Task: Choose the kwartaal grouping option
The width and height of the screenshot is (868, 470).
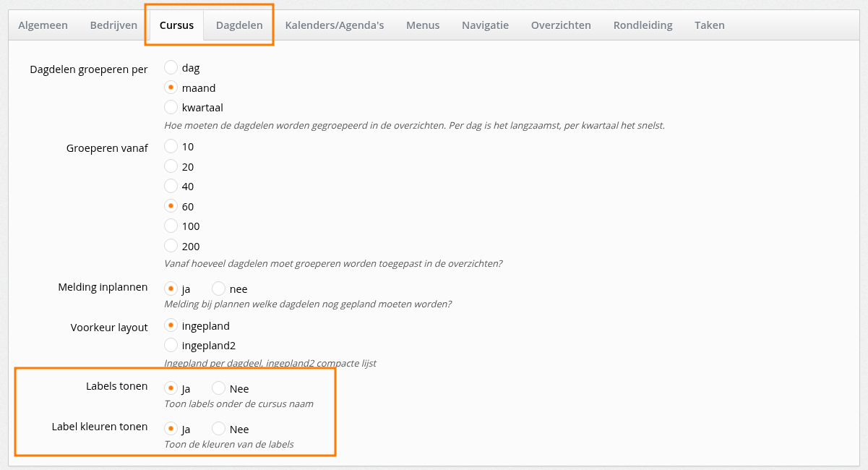Action: tap(171, 108)
